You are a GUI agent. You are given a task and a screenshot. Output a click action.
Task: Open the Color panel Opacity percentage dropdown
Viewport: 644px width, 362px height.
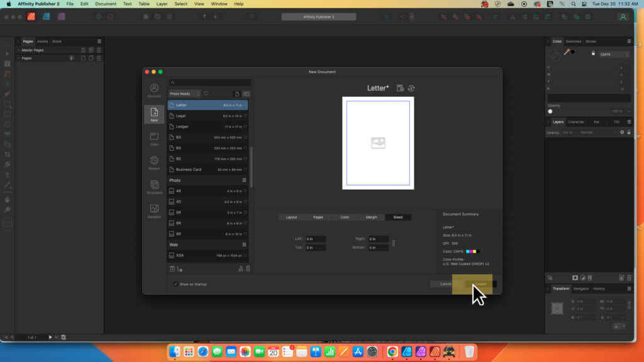point(629,111)
